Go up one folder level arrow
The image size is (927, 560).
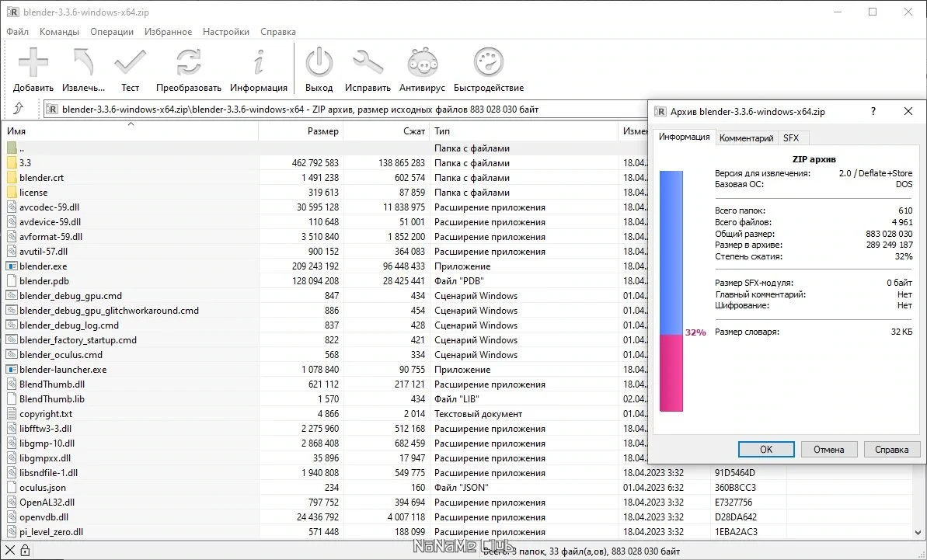pyautogui.click(x=19, y=109)
